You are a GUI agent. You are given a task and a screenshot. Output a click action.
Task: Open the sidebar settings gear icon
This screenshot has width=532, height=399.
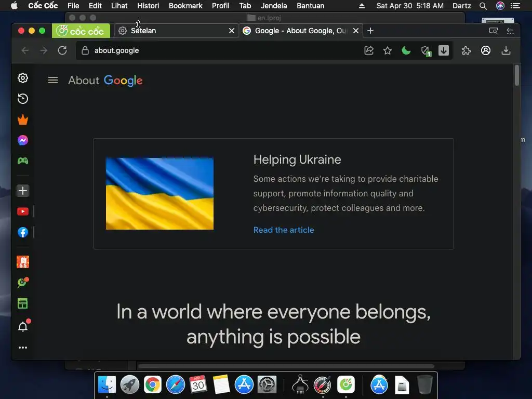click(23, 78)
